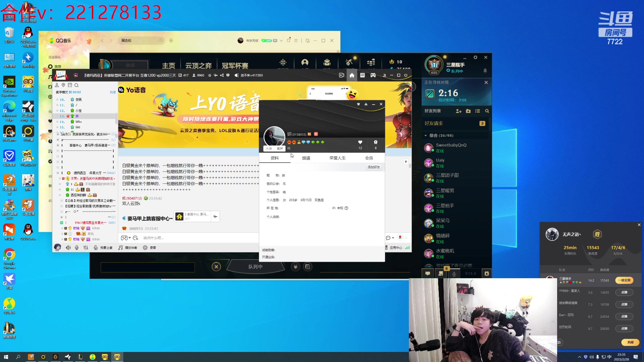Open the League loot hammer icon

pos(349,63)
